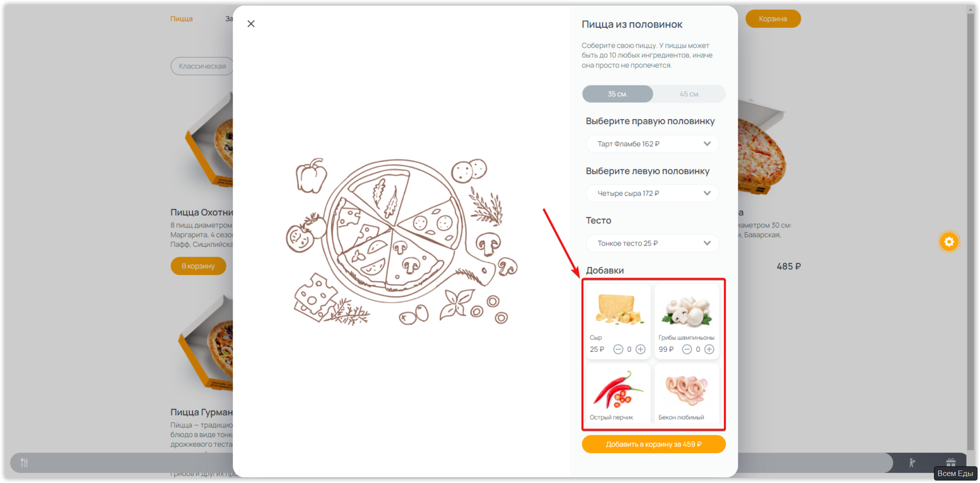The image size is (980, 483).
Task: Click the gift icon in bottom bar
Action: (951, 462)
